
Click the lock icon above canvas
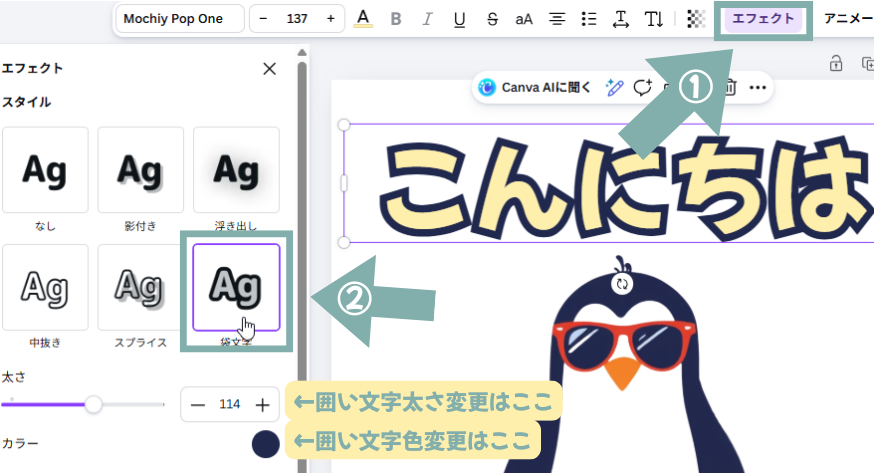(x=836, y=64)
